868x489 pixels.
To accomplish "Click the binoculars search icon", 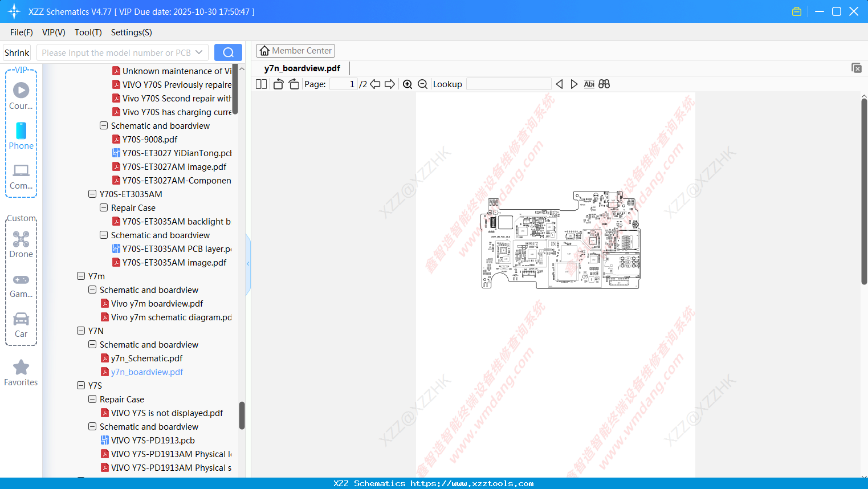I will pos(604,84).
